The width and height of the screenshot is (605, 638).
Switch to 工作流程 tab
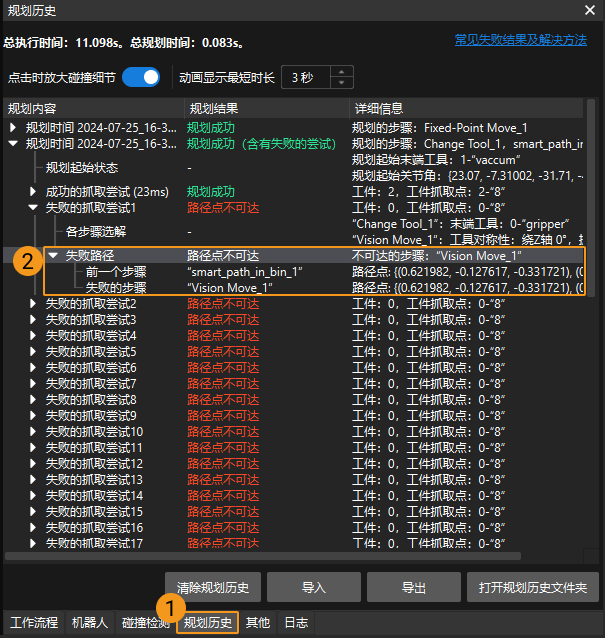click(34, 623)
